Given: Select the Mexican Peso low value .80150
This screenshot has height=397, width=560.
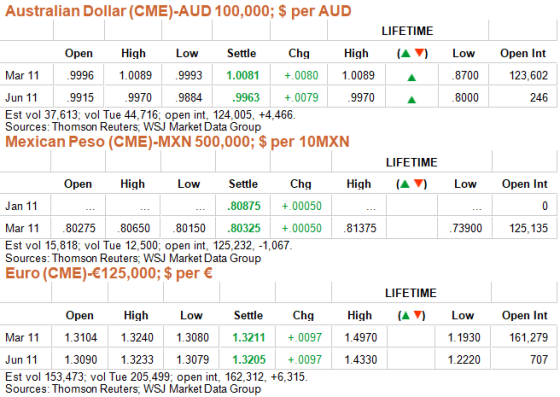Looking at the screenshot, I should click(x=189, y=228).
